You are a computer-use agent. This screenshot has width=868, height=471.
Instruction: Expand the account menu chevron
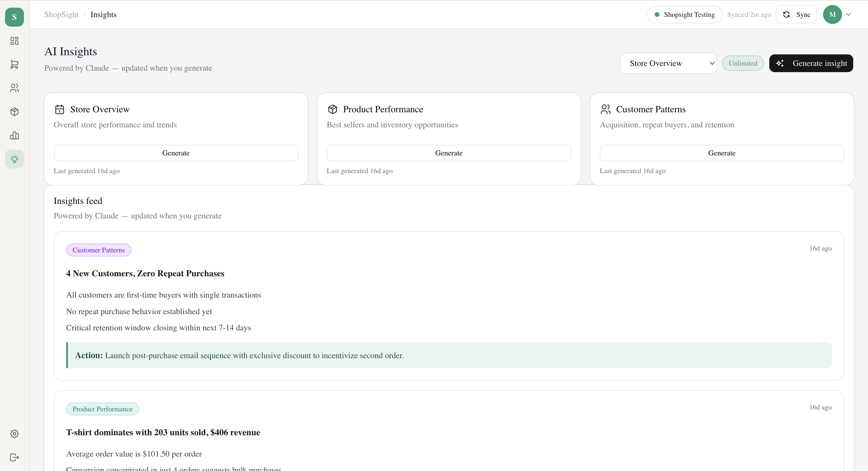(x=849, y=14)
